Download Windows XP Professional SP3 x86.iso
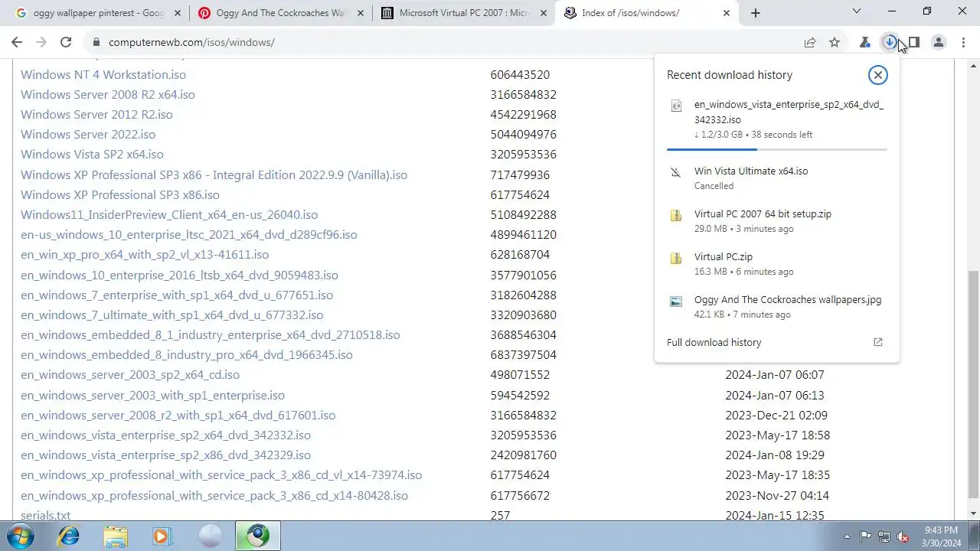 tap(120, 194)
